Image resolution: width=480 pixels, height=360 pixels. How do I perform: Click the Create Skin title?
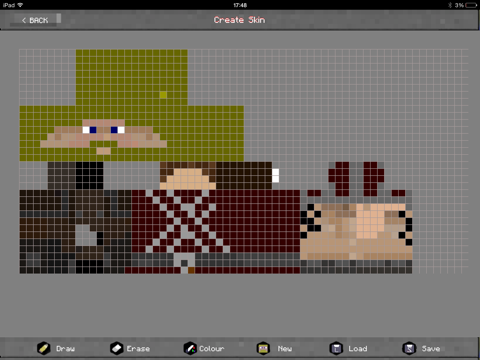(x=239, y=20)
